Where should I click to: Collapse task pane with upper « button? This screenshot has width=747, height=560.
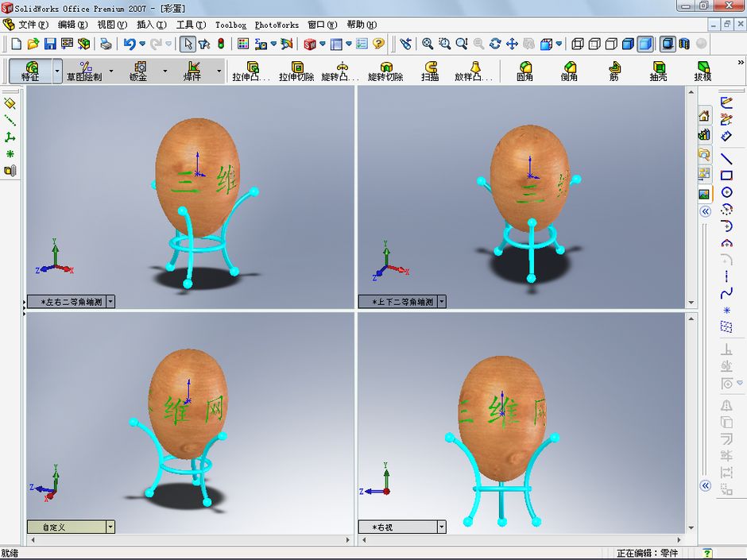pos(706,211)
